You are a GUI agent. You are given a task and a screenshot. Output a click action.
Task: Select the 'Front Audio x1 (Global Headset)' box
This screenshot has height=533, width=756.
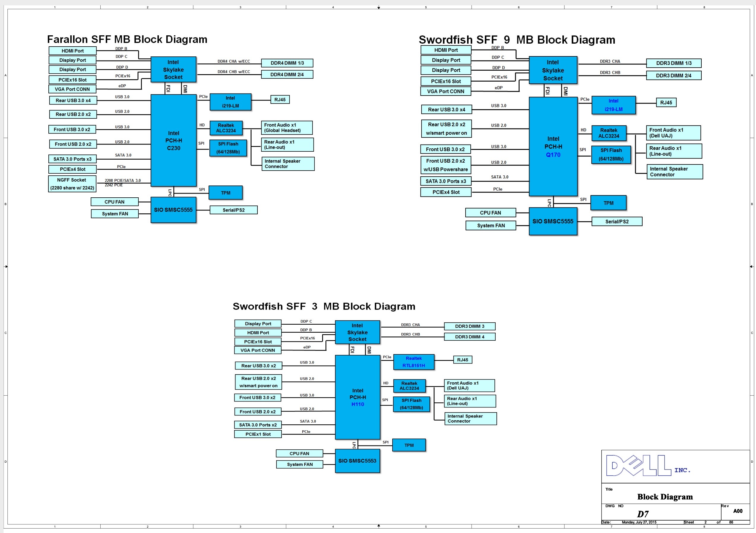287,128
